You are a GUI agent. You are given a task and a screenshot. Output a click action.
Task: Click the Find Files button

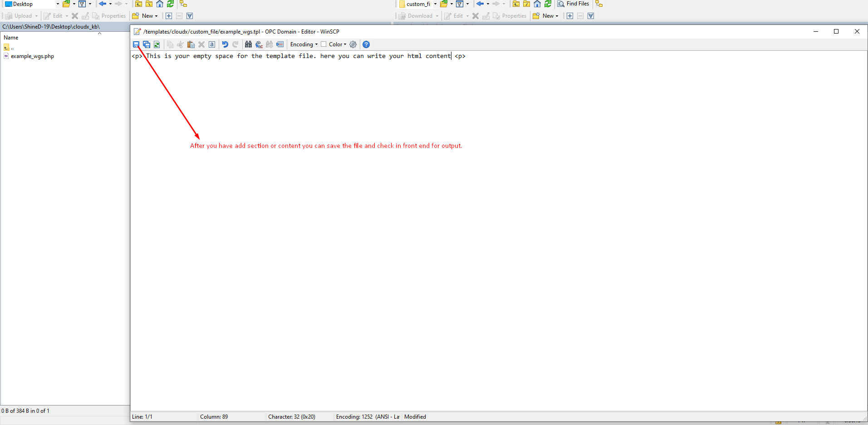tap(574, 4)
